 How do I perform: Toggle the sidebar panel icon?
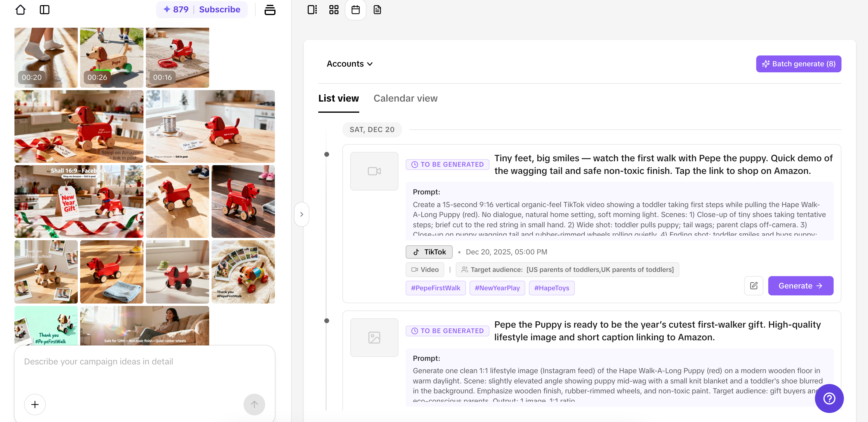tap(45, 9)
